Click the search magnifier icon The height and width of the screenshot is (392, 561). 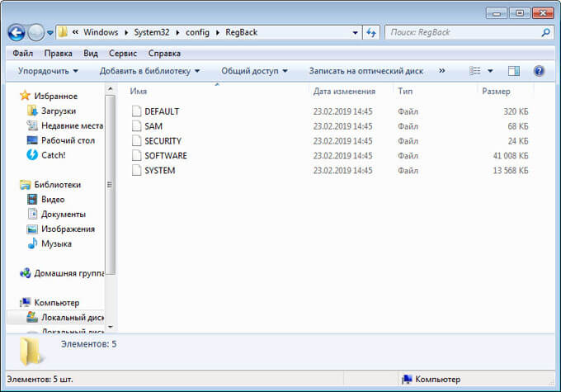pos(545,32)
